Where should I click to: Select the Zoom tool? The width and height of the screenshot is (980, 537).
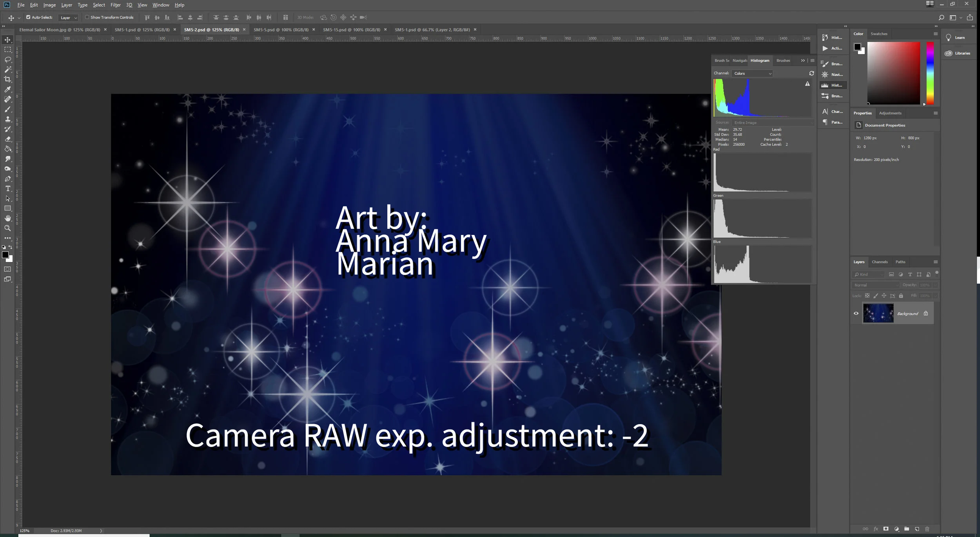tap(7, 228)
